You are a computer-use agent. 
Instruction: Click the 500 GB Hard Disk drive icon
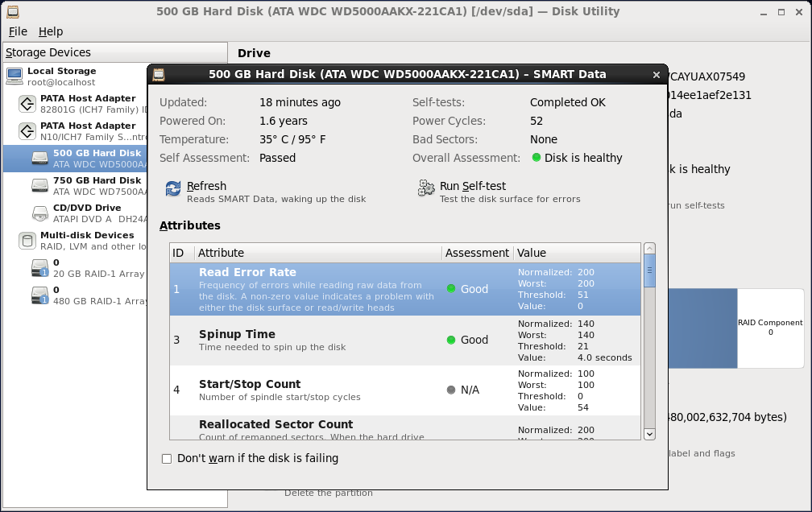click(40, 158)
